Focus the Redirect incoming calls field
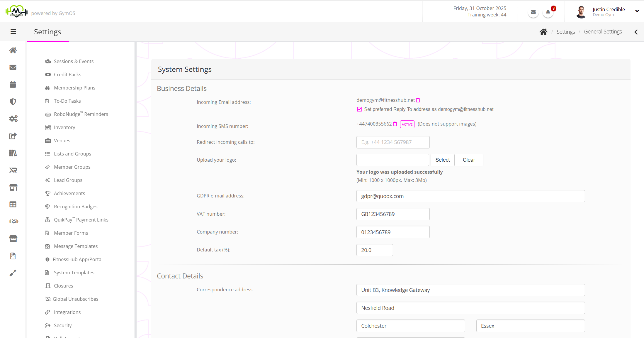The image size is (644, 338). click(393, 142)
